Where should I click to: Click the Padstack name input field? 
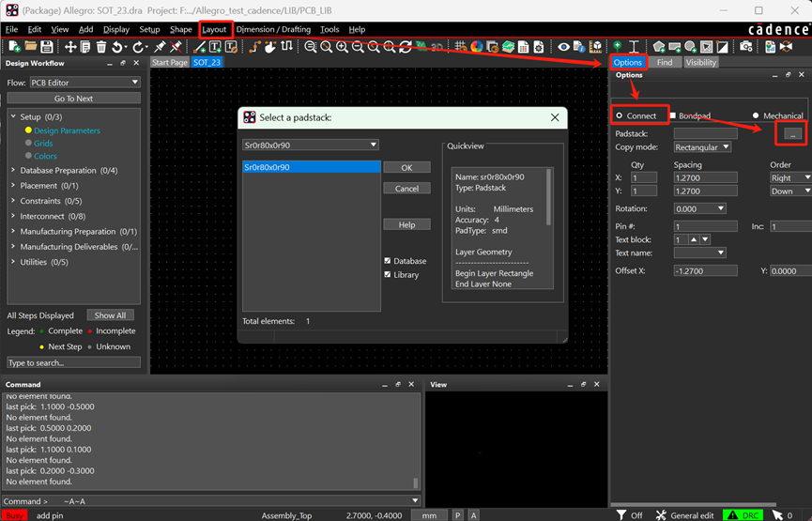point(705,133)
